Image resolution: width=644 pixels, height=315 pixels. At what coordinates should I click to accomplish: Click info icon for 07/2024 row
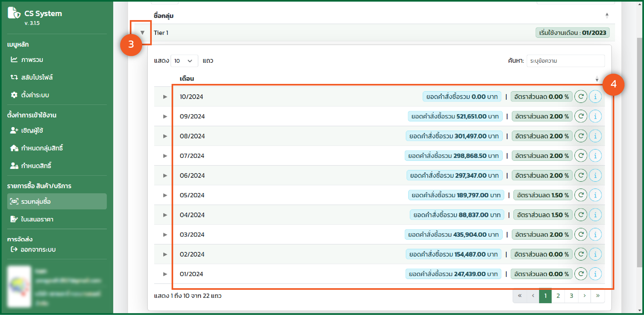click(x=595, y=156)
